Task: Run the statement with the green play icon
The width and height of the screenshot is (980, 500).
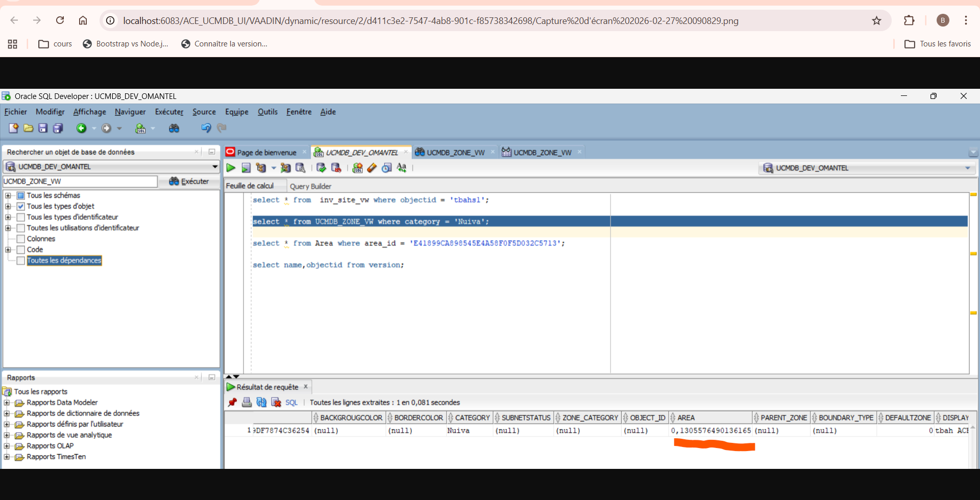Action: coord(231,168)
